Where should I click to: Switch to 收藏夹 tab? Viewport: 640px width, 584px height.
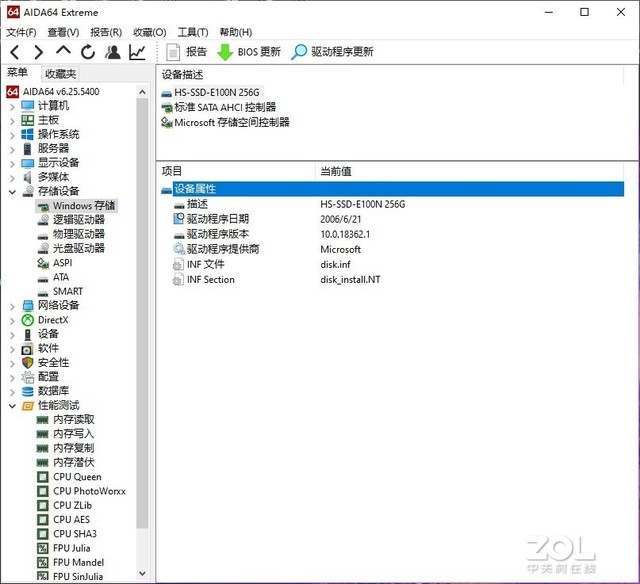[x=60, y=74]
